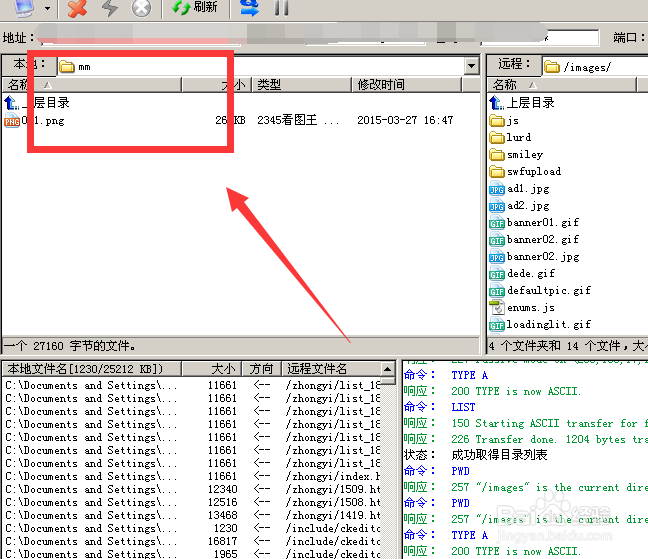Image resolution: width=648 pixels, height=559 pixels.
Task: Click the local status bar file count text
Action: tap(70, 345)
